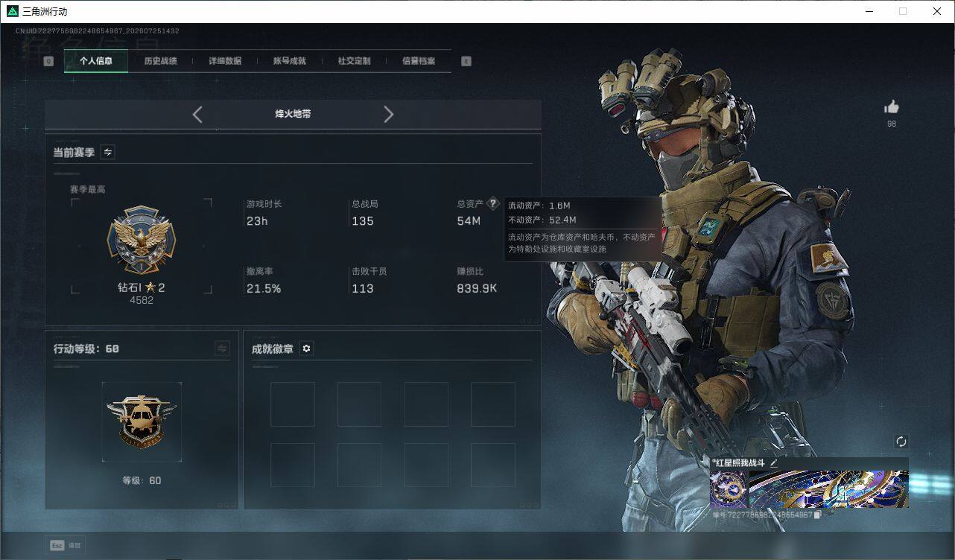955x560 pixels.
Task: Select the first empty achievement badge slot
Action: [x=292, y=404]
